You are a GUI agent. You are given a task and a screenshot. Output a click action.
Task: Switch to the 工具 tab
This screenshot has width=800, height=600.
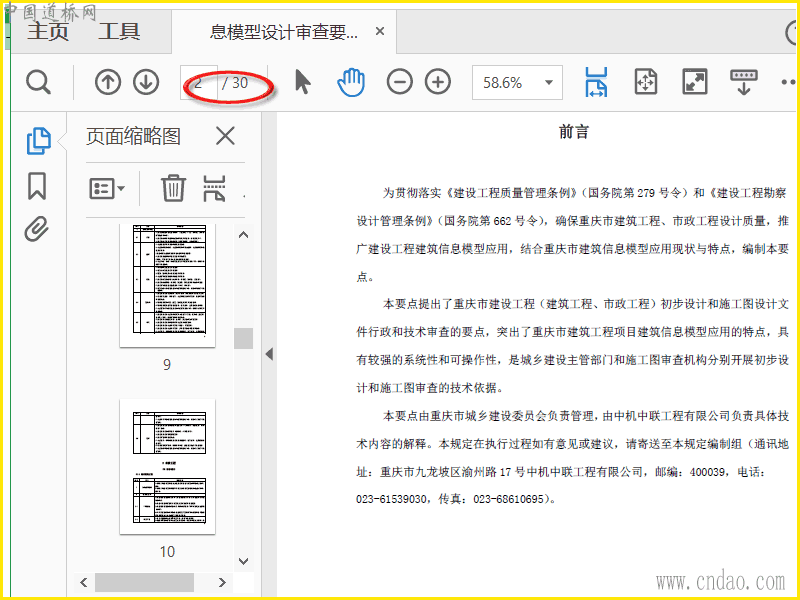point(119,31)
